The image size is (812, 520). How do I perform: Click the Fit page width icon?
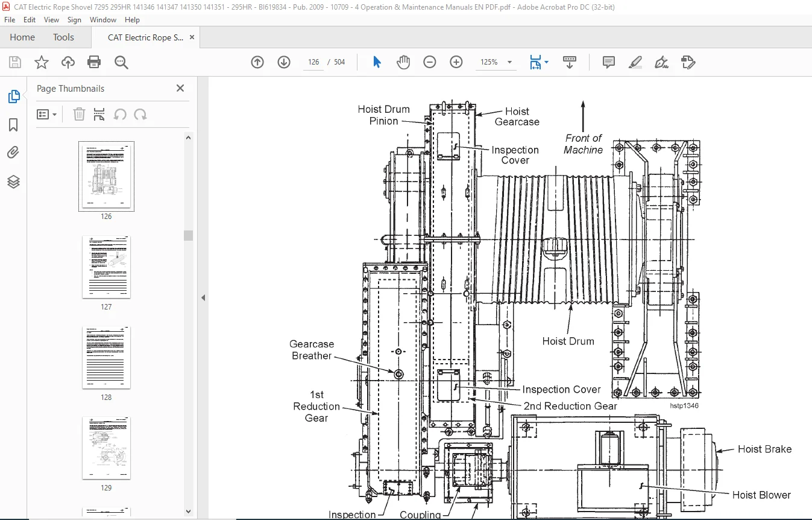pyautogui.click(x=535, y=62)
